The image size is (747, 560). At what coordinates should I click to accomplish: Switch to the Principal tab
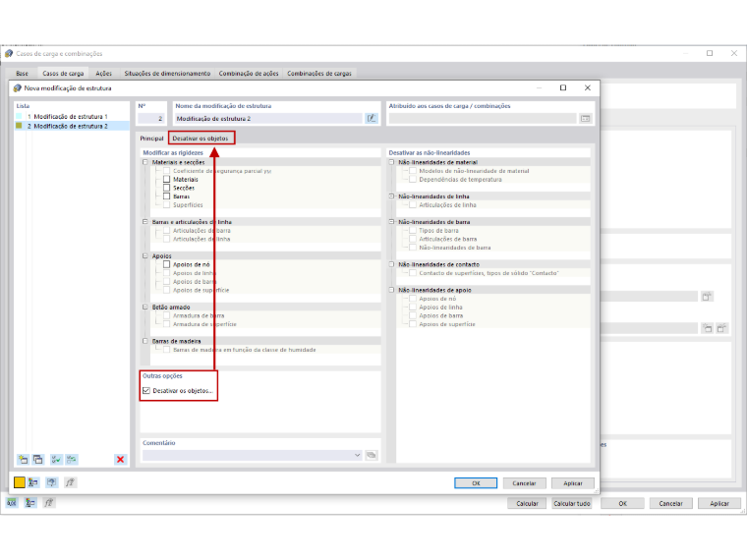[151, 139]
